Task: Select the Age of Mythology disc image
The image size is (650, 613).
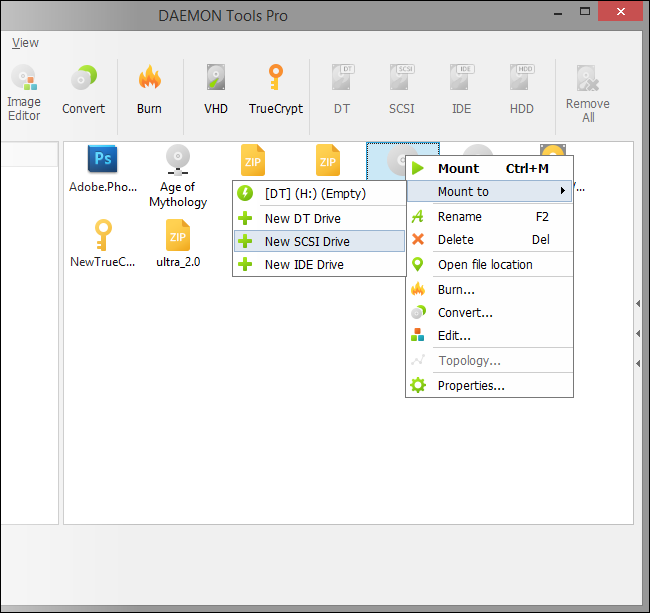Action: point(177,176)
